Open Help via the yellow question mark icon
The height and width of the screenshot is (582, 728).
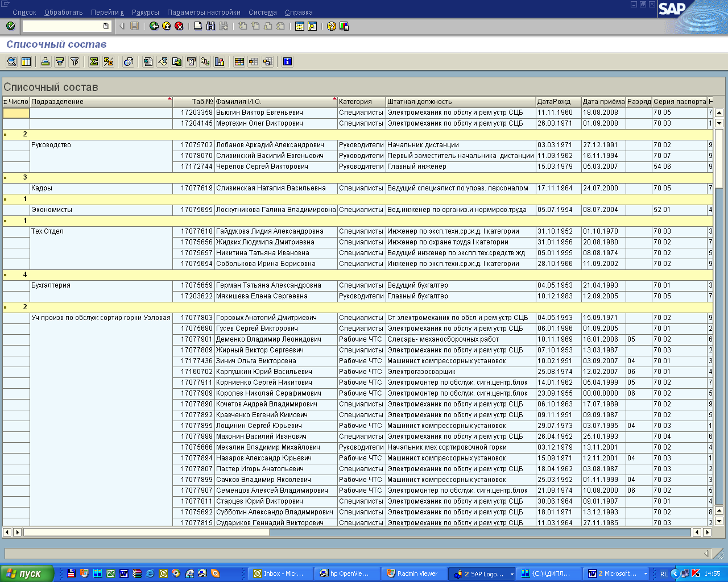point(332,26)
